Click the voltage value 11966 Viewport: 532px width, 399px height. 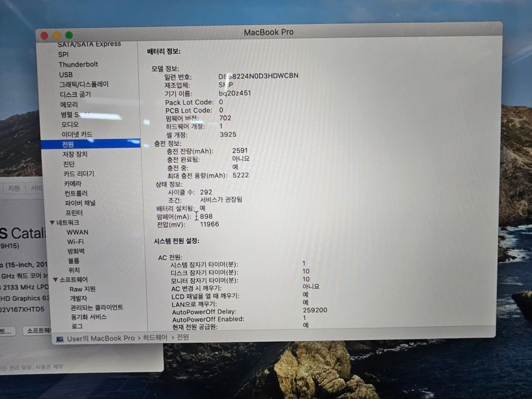[x=209, y=225]
